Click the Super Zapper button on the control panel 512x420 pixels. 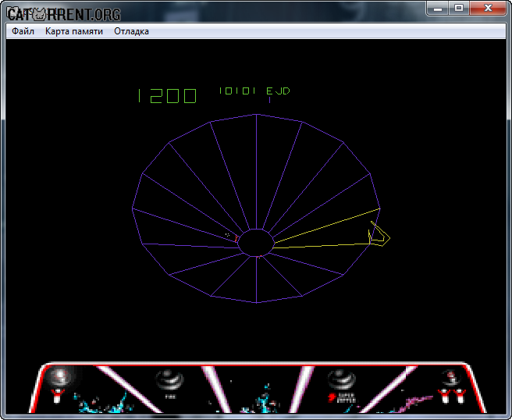tap(341, 380)
